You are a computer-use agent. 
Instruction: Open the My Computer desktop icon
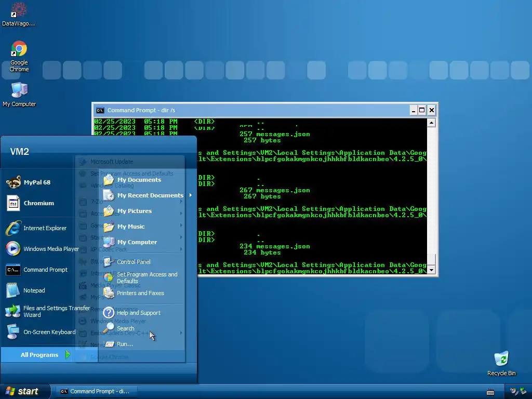(19, 95)
